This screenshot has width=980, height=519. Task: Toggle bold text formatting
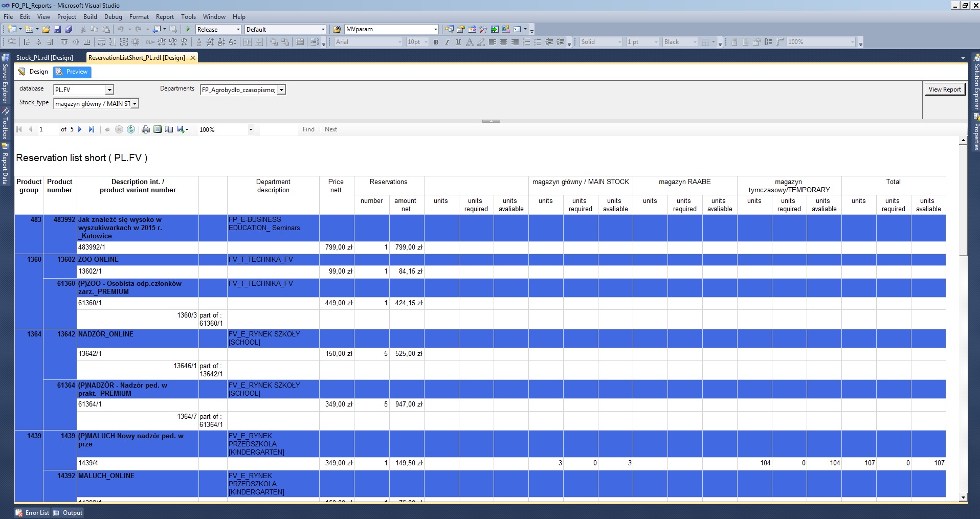coord(436,42)
